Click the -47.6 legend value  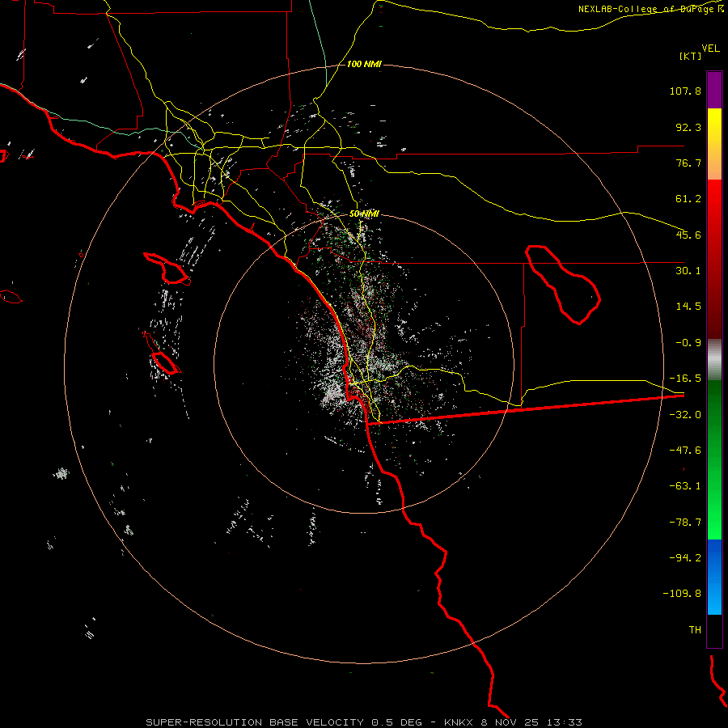[685, 451]
